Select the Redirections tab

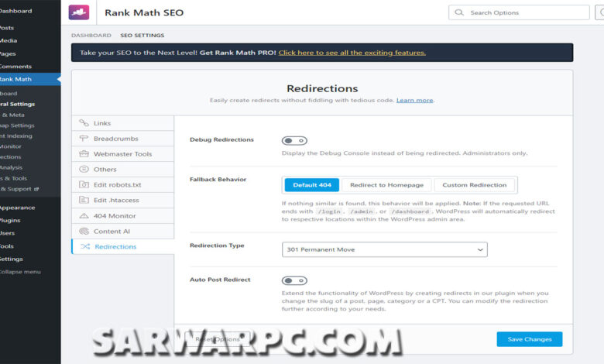(x=123, y=246)
